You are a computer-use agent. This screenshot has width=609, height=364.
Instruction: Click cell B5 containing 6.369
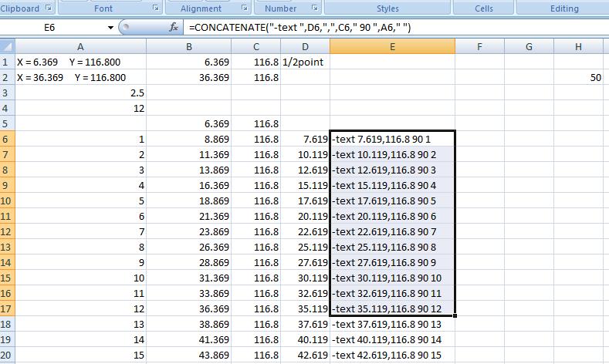point(189,123)
